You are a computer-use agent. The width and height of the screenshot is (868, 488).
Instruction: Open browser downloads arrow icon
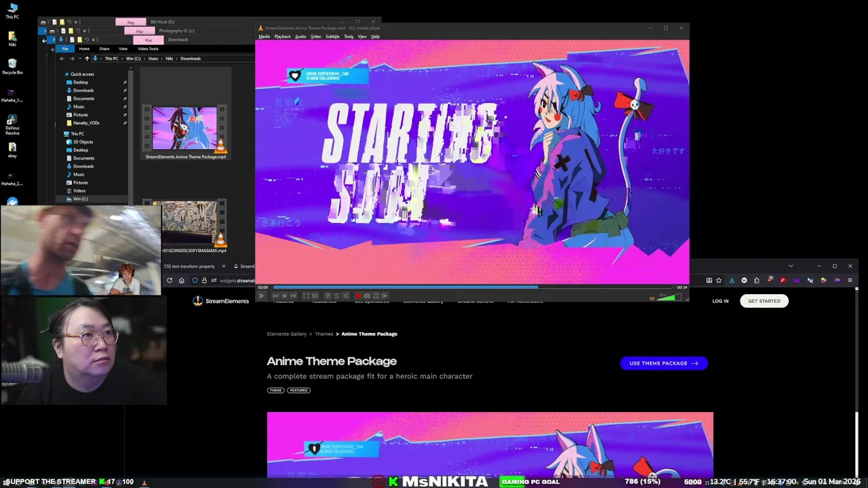tap(732, 281)
